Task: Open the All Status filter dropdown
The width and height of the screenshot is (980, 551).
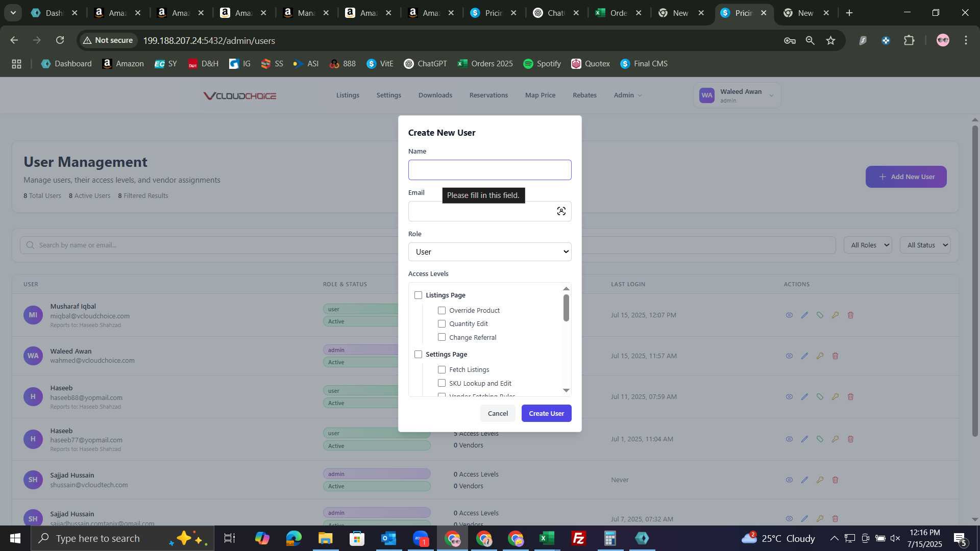Action: 925,245
